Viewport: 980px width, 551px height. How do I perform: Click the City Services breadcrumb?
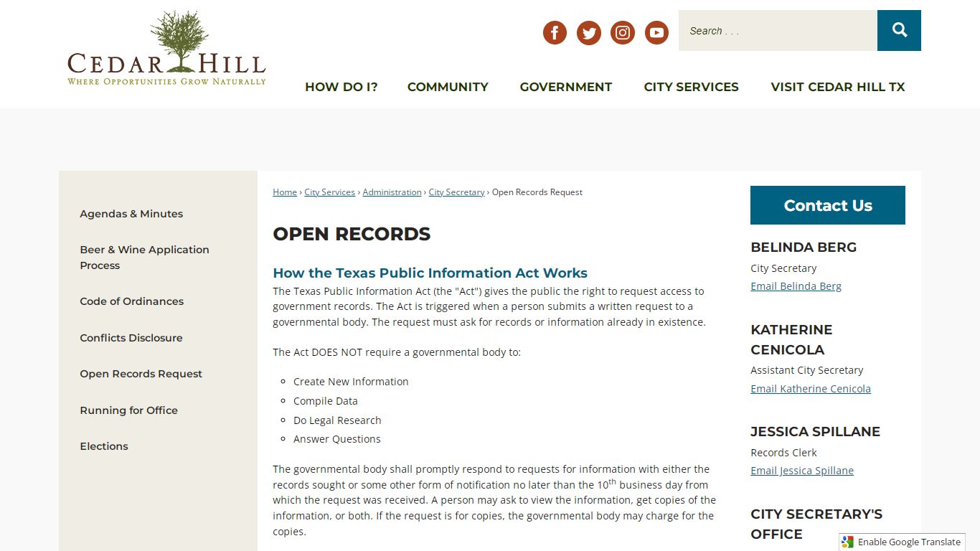point(330,192)
